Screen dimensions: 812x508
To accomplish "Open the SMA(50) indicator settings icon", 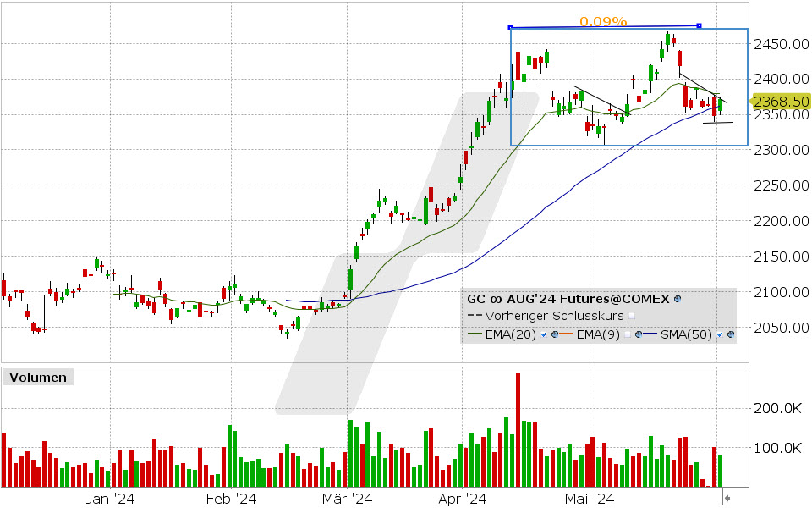I will [x=731, y=334].
